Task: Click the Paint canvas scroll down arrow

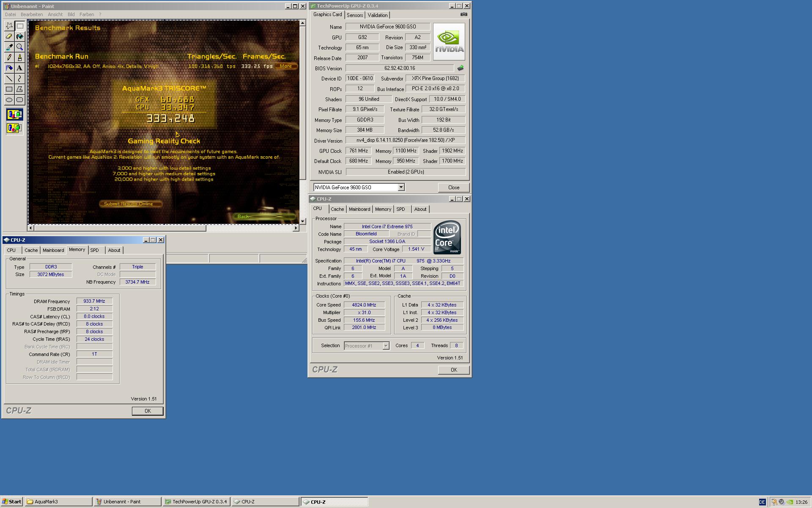Action: [x=302, y=221]
